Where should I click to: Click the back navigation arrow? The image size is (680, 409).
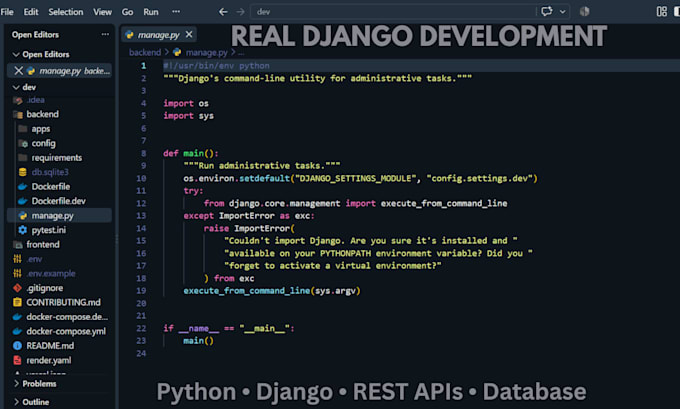[223, 12]
